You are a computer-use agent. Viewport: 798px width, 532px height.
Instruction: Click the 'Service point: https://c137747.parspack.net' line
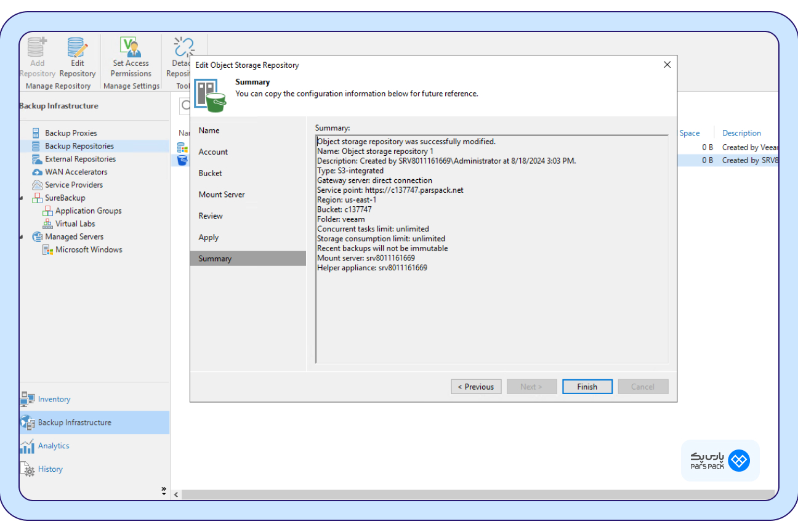coord(390,190)
